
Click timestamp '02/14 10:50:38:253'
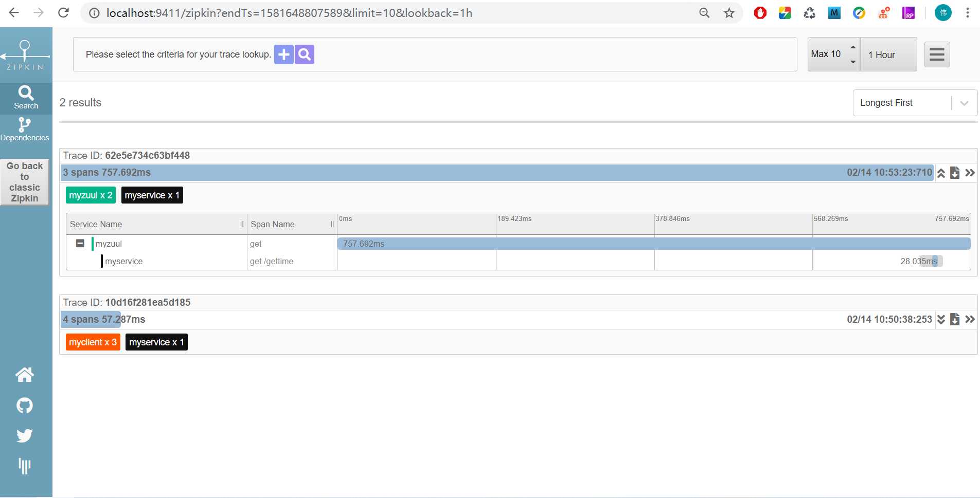point(889,320)
